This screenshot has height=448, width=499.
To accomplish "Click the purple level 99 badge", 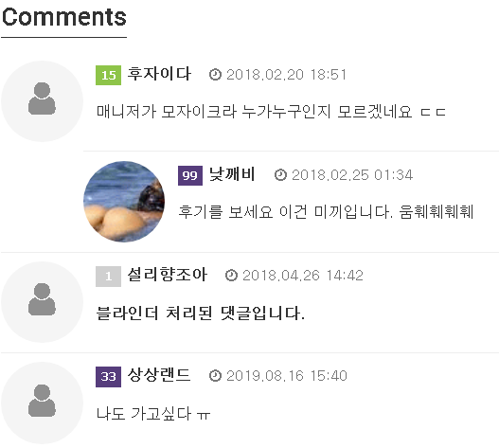I will 190,175.
